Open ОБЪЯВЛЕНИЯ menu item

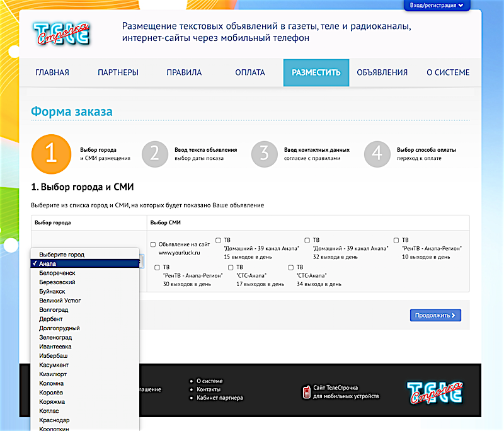click(382, 72)
